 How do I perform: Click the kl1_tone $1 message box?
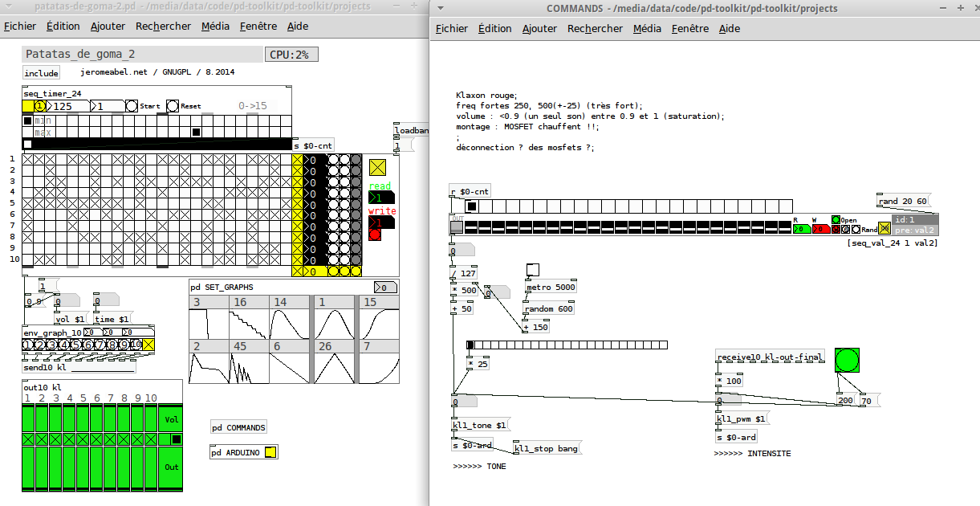(x=480, y=426)
